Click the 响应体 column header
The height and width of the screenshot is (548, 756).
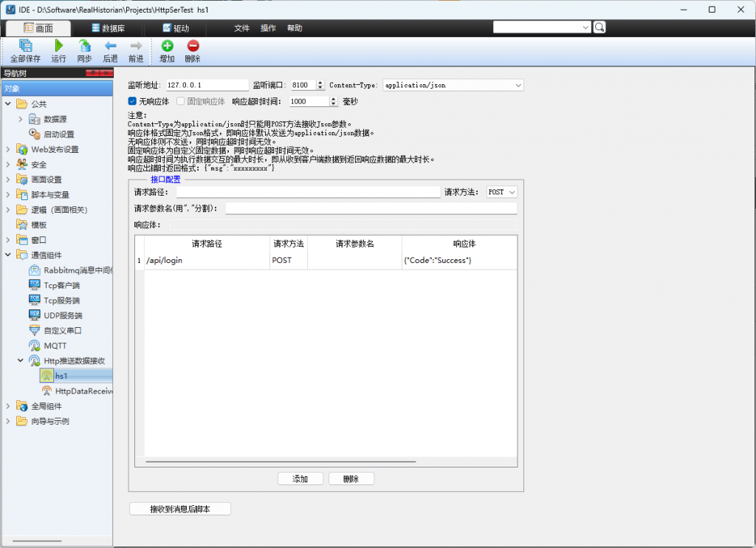click(x=459, y=244)
